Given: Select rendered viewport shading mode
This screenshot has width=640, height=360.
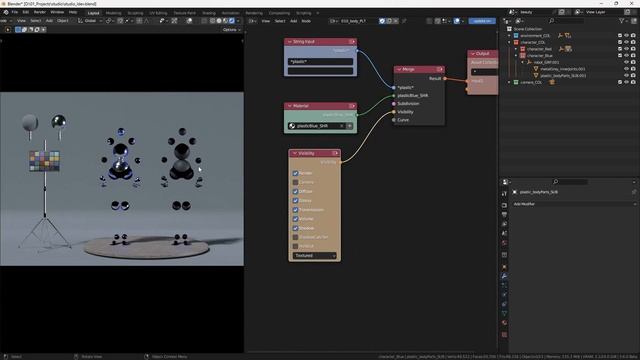Looking at the screenshot, I should click(x=232, y=21).
